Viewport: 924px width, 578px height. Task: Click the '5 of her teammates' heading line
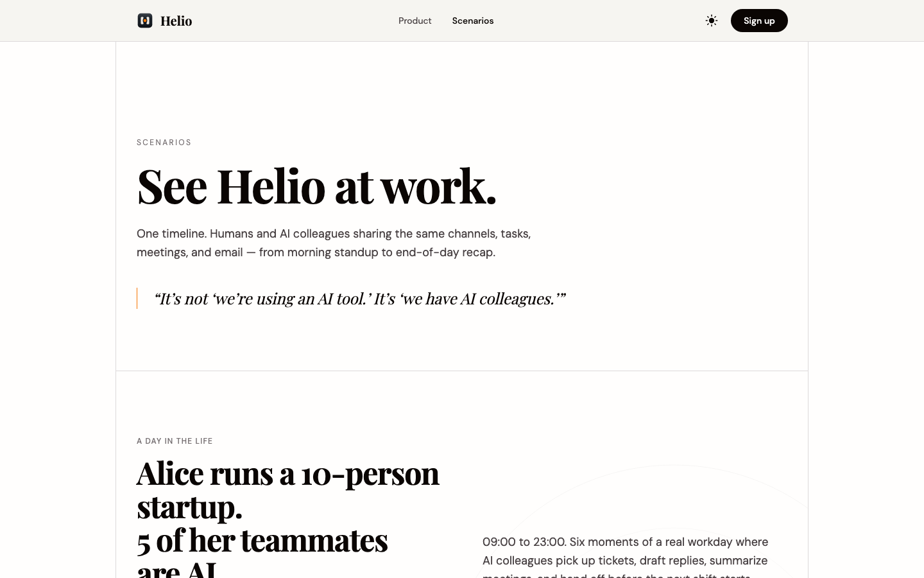point(262,540)
